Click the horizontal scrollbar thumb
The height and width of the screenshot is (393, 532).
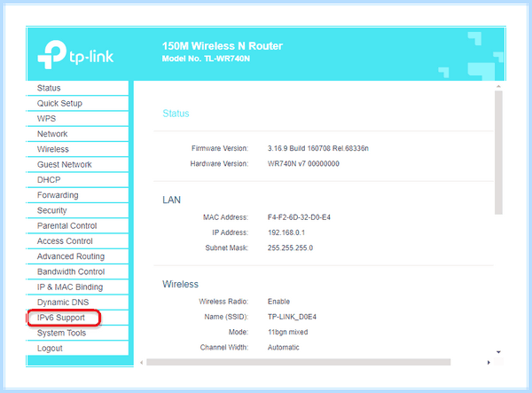click(x=299, y=362)
